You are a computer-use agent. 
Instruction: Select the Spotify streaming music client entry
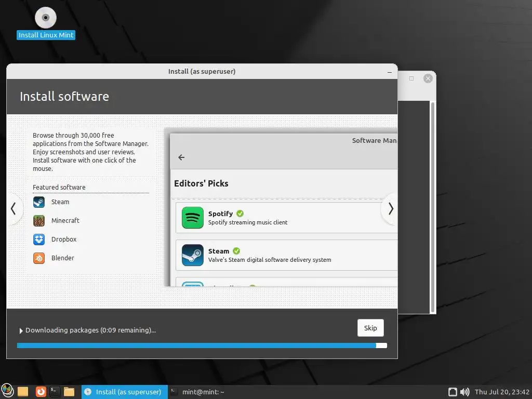pyautogui.click(x=286, y=218)
